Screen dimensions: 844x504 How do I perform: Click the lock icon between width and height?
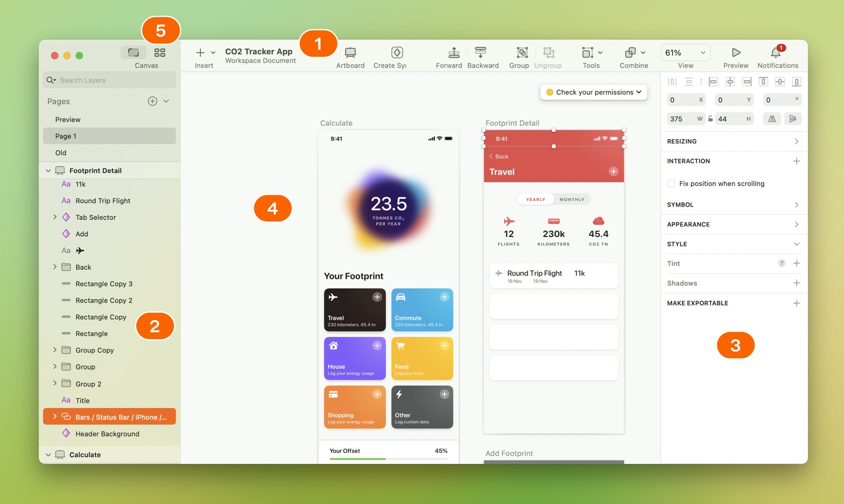[x=711, y=119]
